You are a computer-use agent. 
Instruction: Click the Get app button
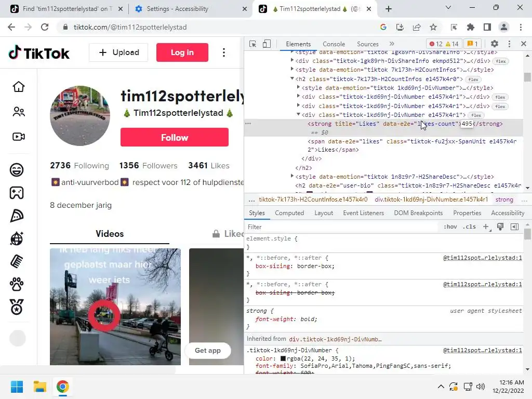[x=208, y=351]
